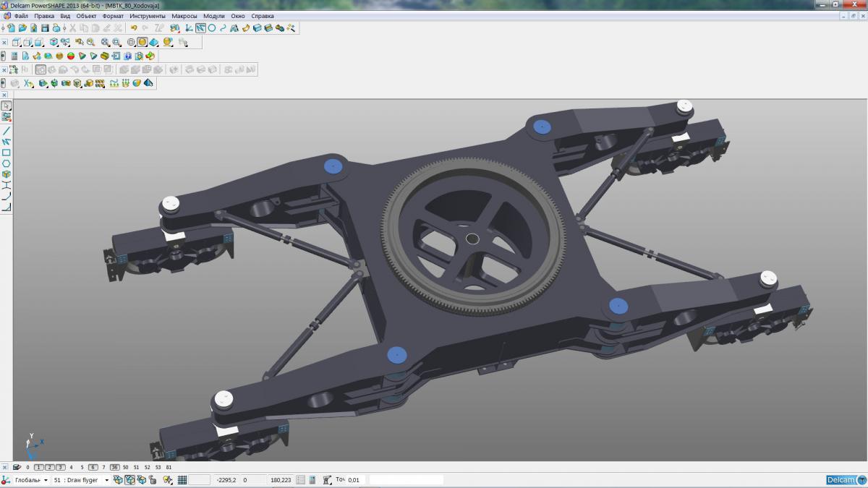Open the Справка menu
868x488 pixels.
click(x=263, y=16)
